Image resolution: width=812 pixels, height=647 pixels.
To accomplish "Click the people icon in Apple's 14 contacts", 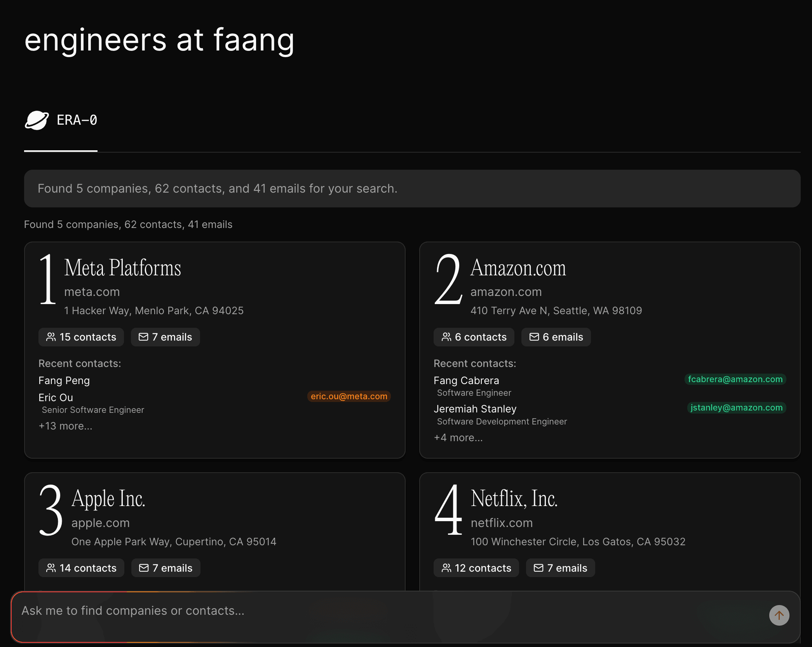I will [x=51, y=568].
